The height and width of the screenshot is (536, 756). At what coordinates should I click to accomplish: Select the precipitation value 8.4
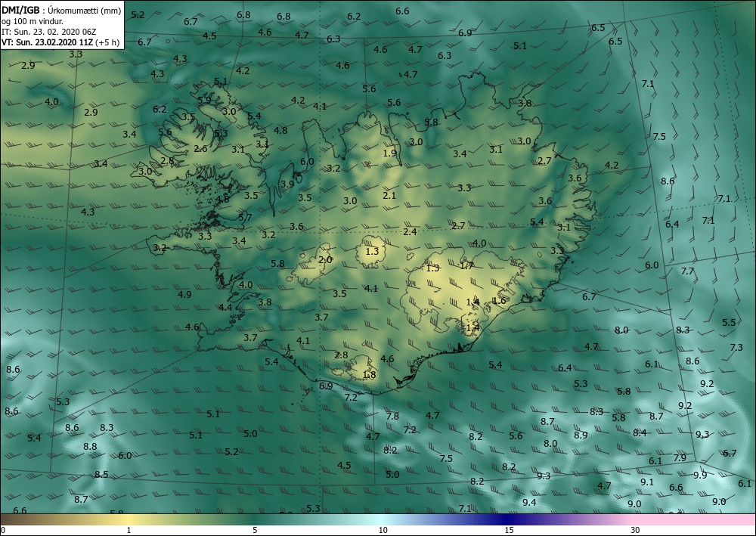(x=640, y=433)
